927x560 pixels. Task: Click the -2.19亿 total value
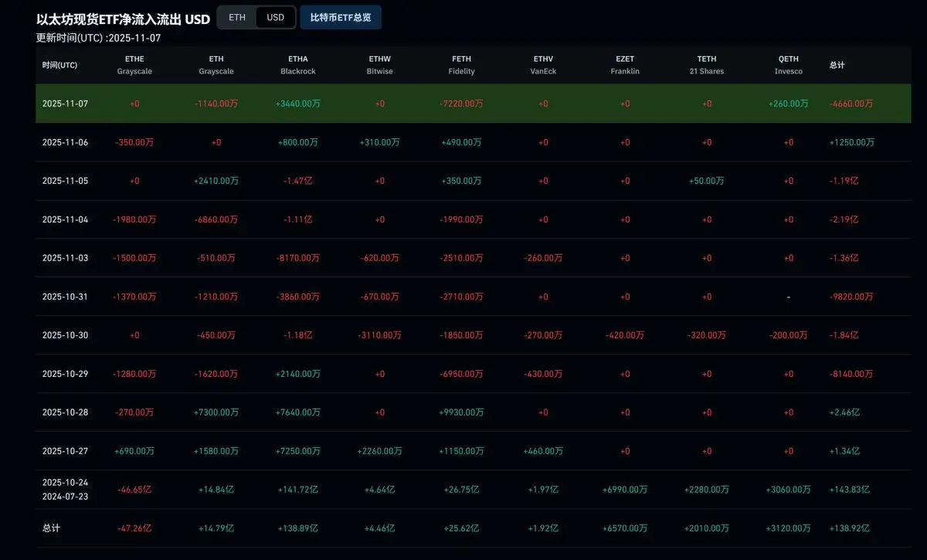point(844,219)
